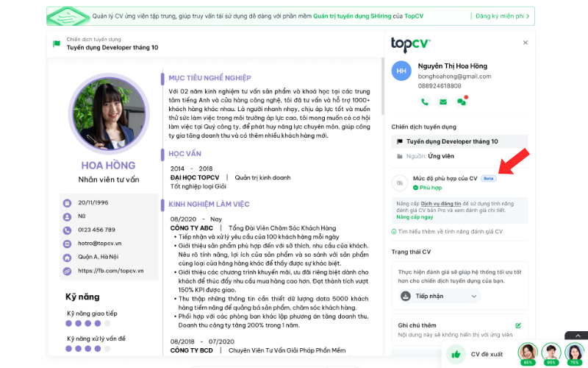This screenshot has height=368, width=588.
Task: Click the thumbs-up CV đề xuất icon
Action: pyautogui.click(x=456, y=354)
